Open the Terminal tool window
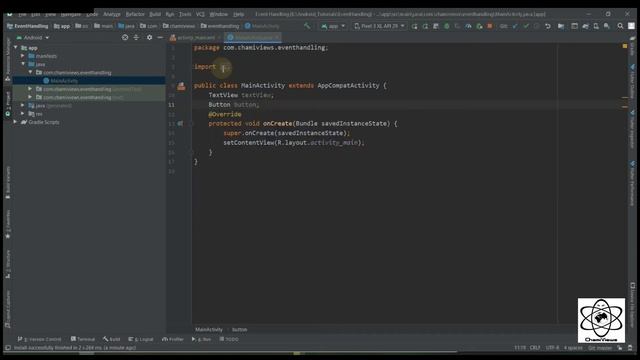Screen dimensions: 640x360 tap(82, 339)
